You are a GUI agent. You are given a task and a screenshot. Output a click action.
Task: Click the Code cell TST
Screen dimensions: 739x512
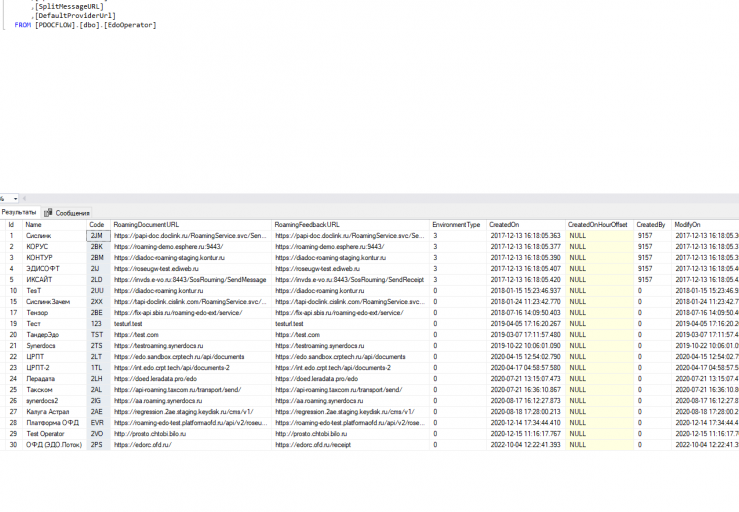point(99,335)
